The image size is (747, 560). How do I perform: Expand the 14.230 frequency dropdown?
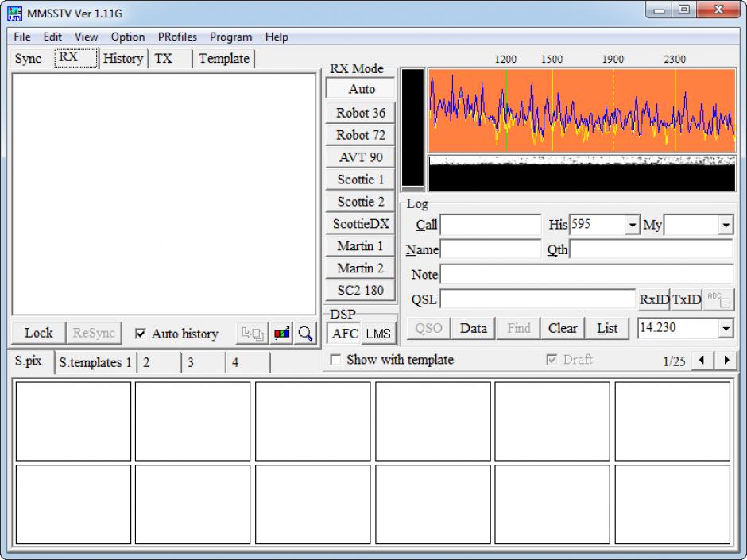(726, 328)
